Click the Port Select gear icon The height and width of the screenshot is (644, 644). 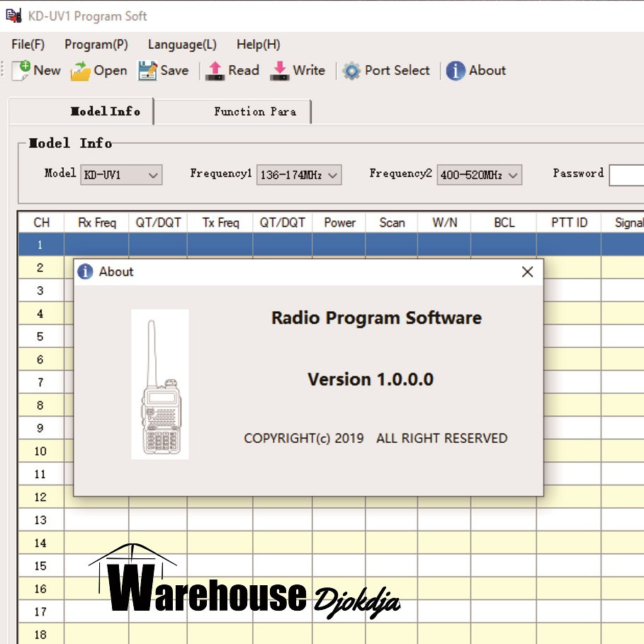point(352,70)
